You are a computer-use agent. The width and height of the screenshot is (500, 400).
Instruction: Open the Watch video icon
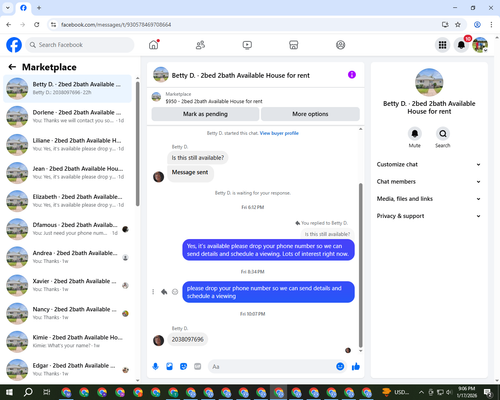(247, 45)
